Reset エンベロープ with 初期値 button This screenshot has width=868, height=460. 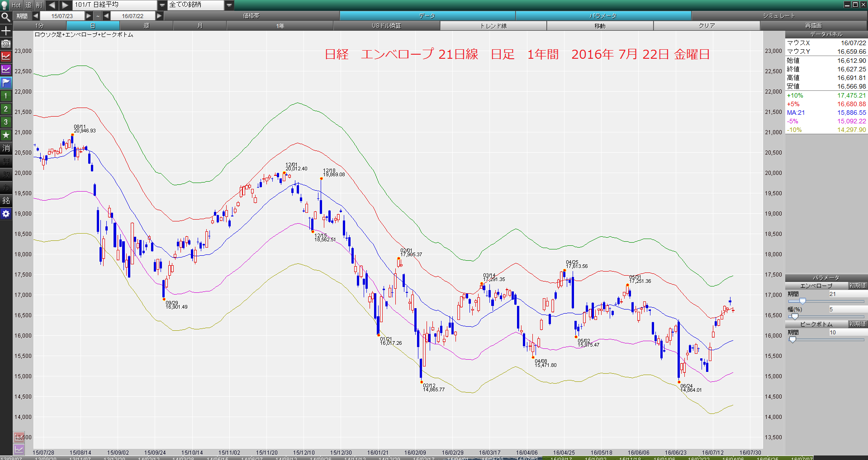(x=857, y=286)
